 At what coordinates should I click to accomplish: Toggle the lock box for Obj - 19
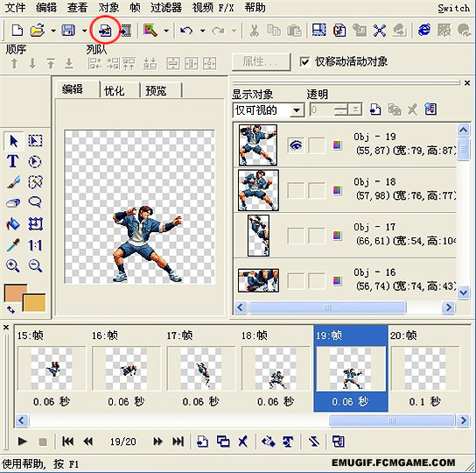(x=317, y=145)
